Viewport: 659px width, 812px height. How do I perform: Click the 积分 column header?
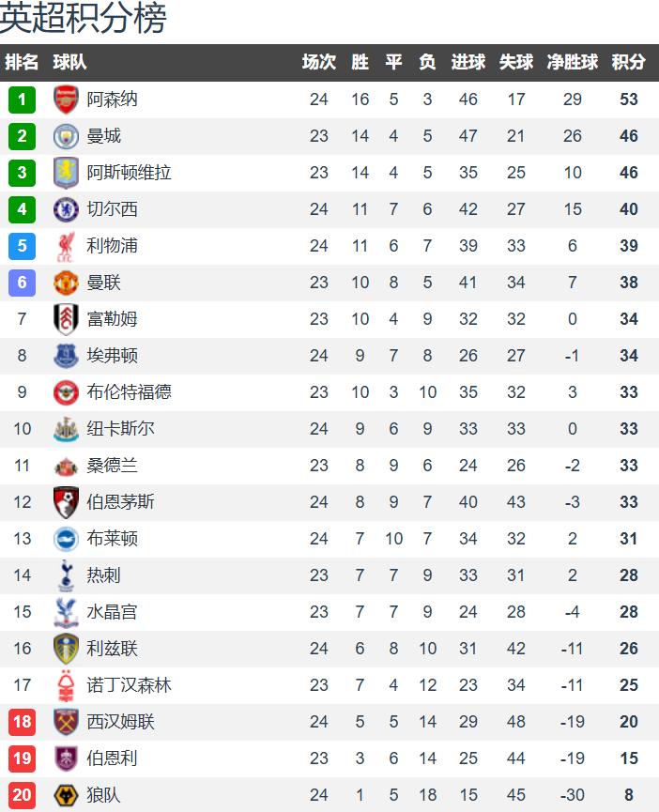(x=628, y=63)
